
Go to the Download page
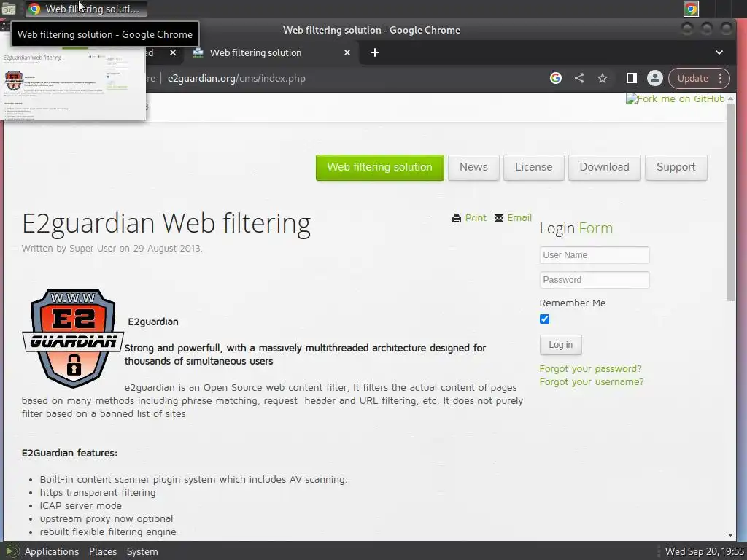pos(604,167)
